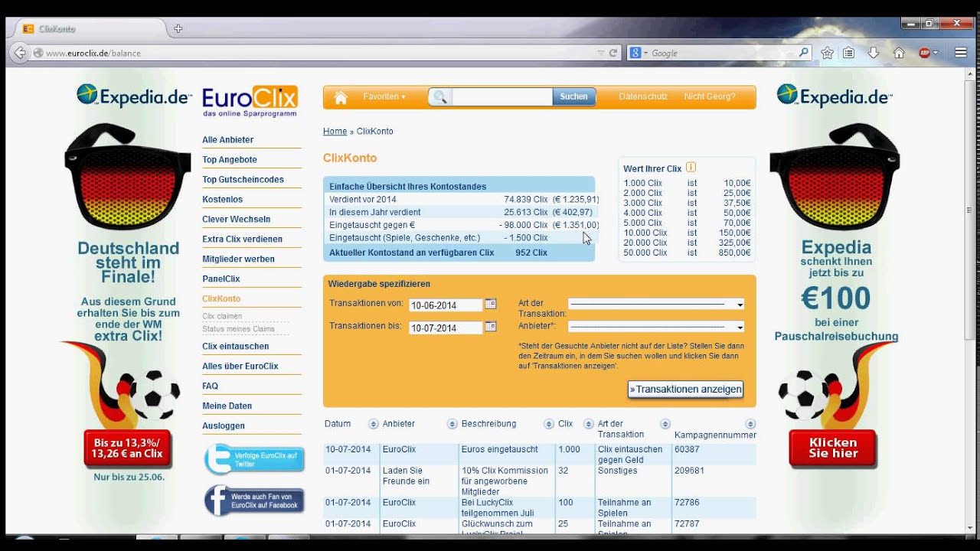
Task: Follow EuroClix on Twitter badge
Action: coord(254,459)
